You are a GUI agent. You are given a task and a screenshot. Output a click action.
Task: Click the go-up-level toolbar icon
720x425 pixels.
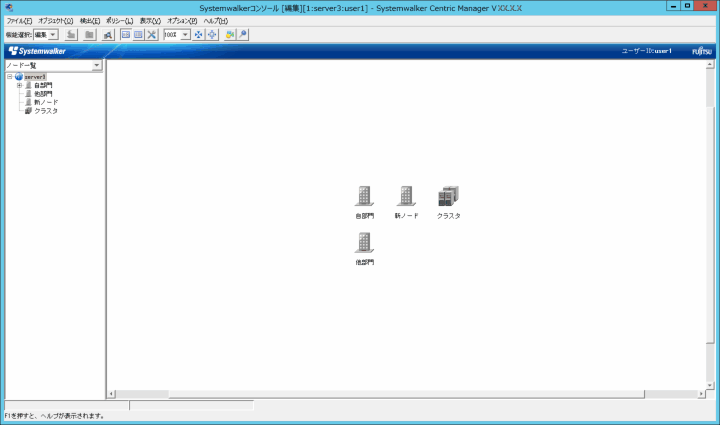71,34
